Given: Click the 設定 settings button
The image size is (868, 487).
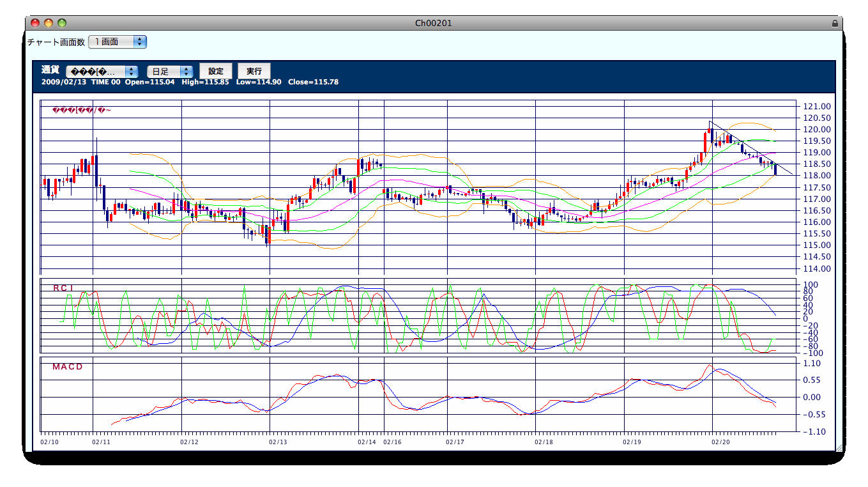Looking at the screenshot, I should coord(216,71).
